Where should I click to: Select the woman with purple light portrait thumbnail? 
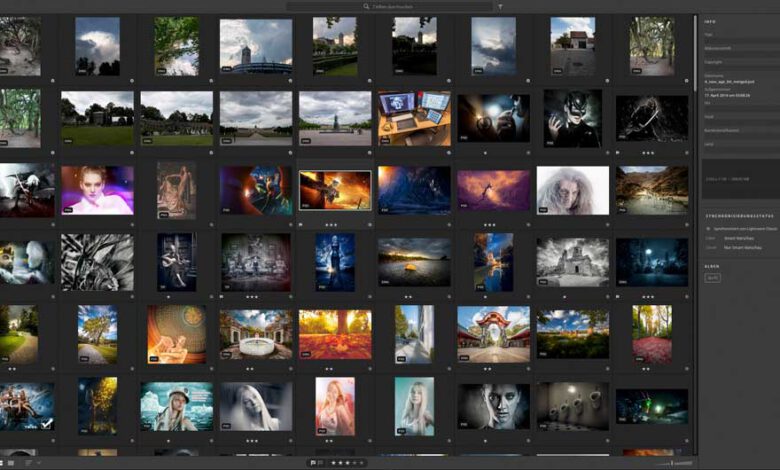tap(97, 190)
